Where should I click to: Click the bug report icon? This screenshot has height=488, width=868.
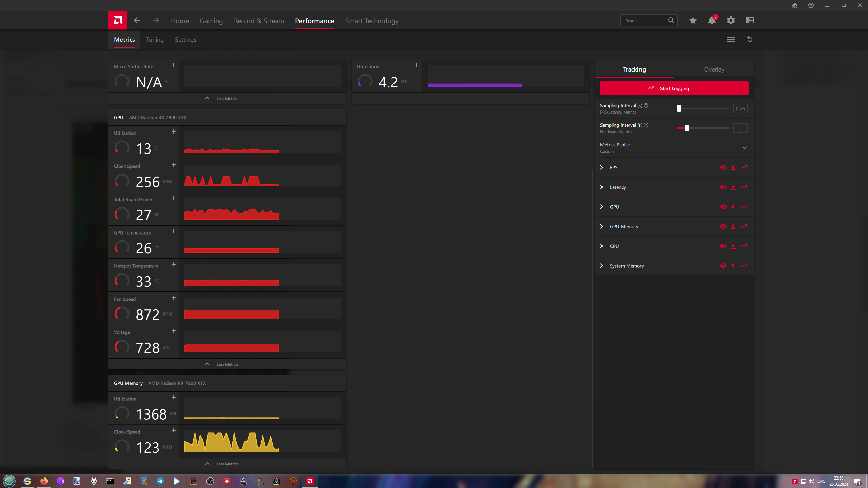(x=794, y=5)
